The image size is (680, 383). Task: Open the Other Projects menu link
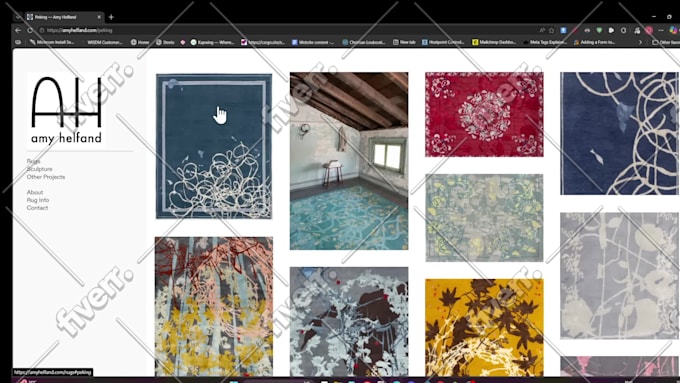click(46, 177)
